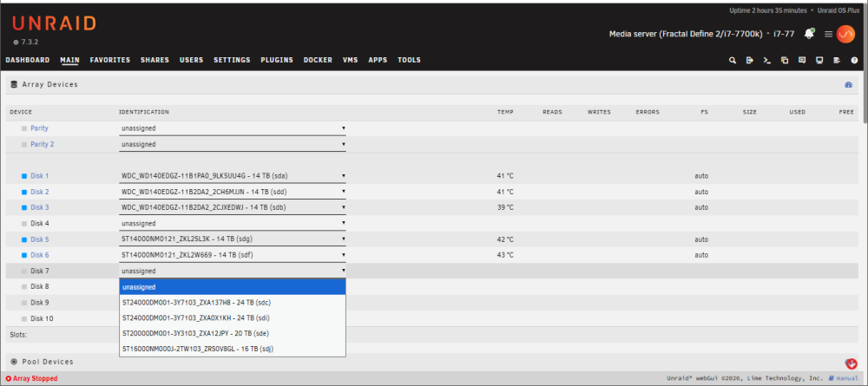Click the 43 °C temperature for Disk 6

click(x=505, y=255)
